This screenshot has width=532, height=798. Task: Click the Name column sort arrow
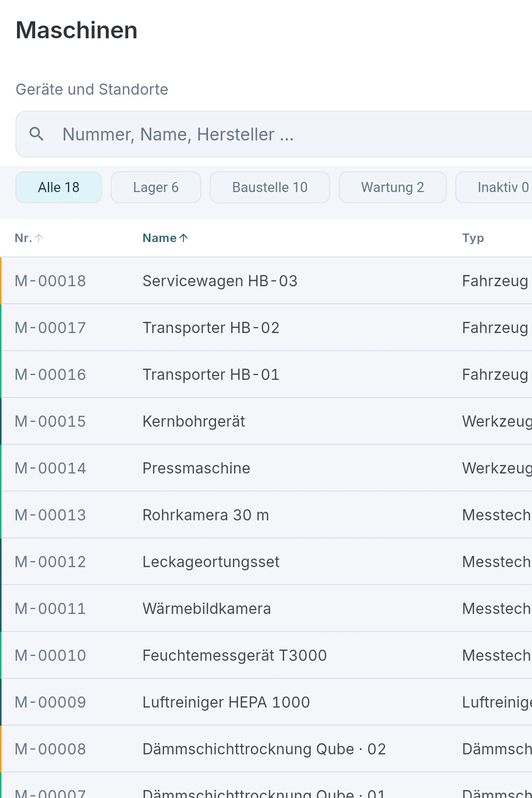tap(184, 238)
